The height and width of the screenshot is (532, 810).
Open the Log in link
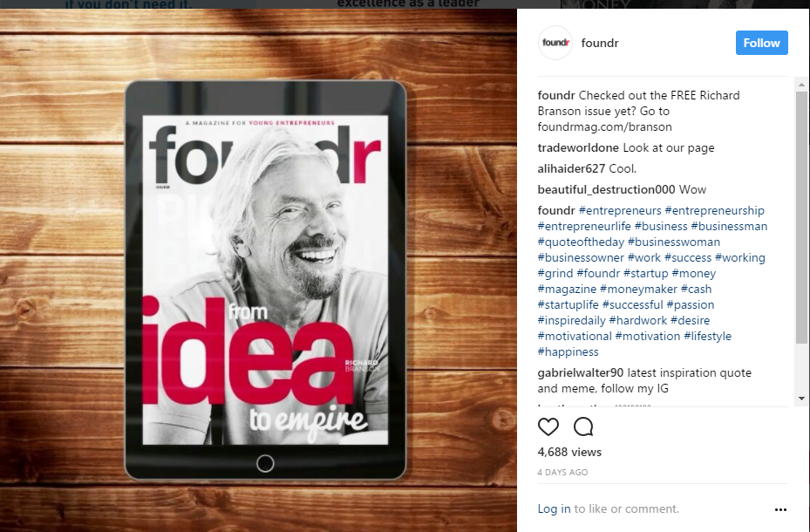point(554,508)
